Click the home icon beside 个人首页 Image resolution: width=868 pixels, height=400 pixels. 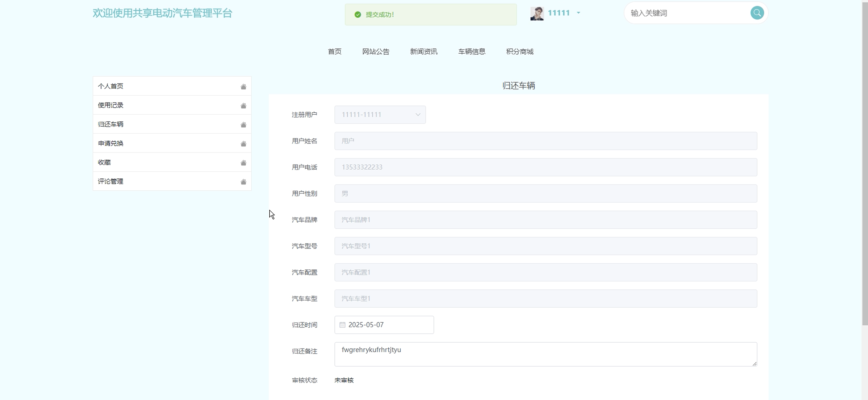[x=243, y=87]
